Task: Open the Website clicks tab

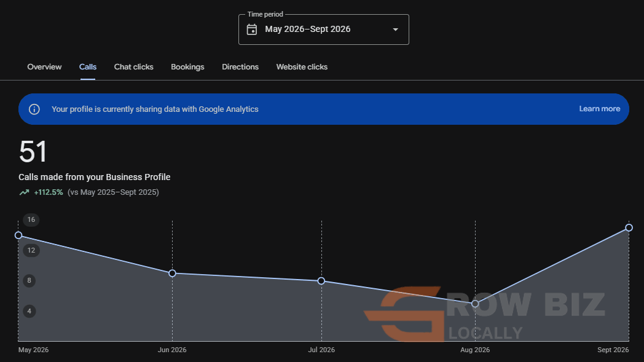Action: click(302, 67)
